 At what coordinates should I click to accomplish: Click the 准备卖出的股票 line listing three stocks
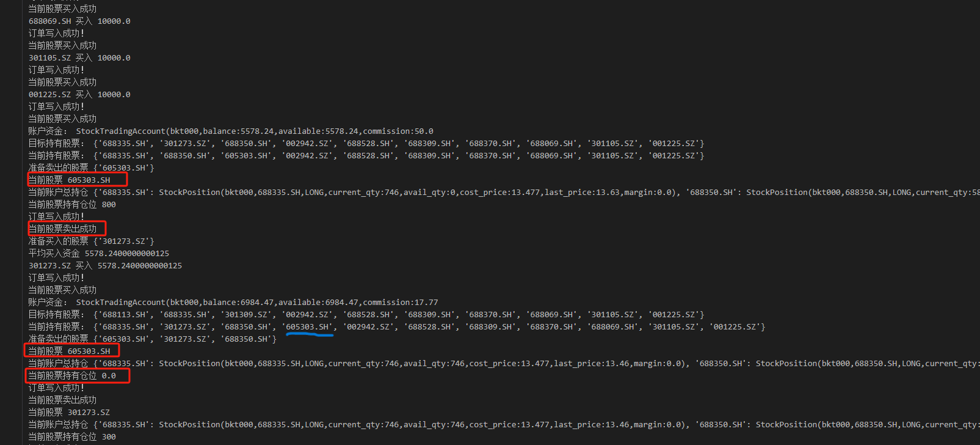pos(153,339)
